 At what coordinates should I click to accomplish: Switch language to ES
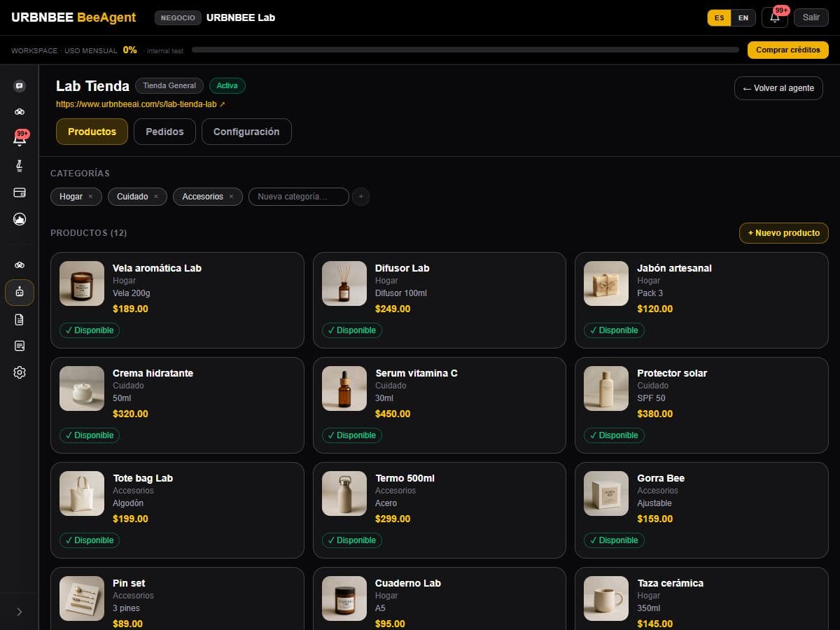click(x=720, y=17)
